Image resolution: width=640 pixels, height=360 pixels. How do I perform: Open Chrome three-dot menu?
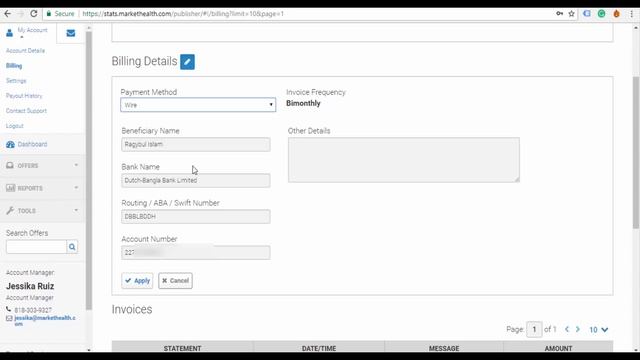point(631,13)
